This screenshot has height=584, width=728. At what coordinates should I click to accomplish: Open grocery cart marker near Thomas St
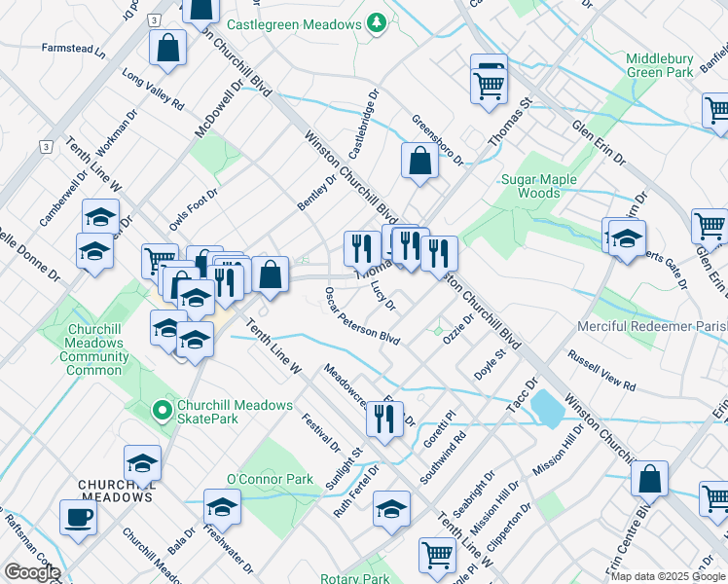pyautogui.click(x=489, y=90)
